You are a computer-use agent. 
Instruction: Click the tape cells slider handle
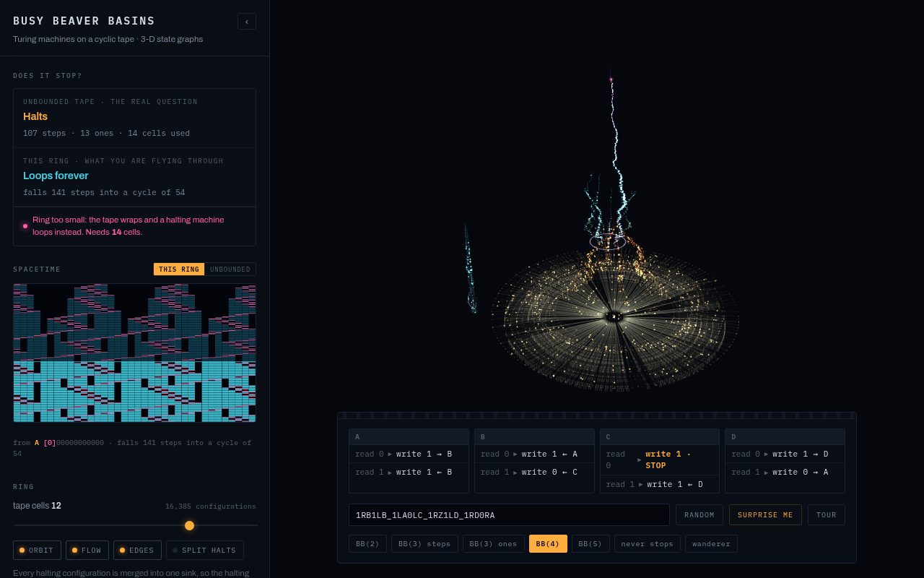coord(189,525)
